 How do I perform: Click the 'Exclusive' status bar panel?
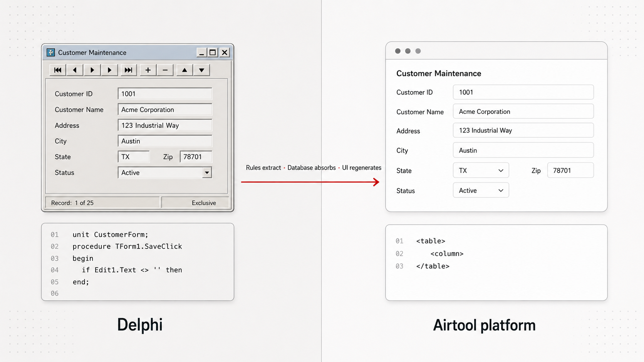195,203
